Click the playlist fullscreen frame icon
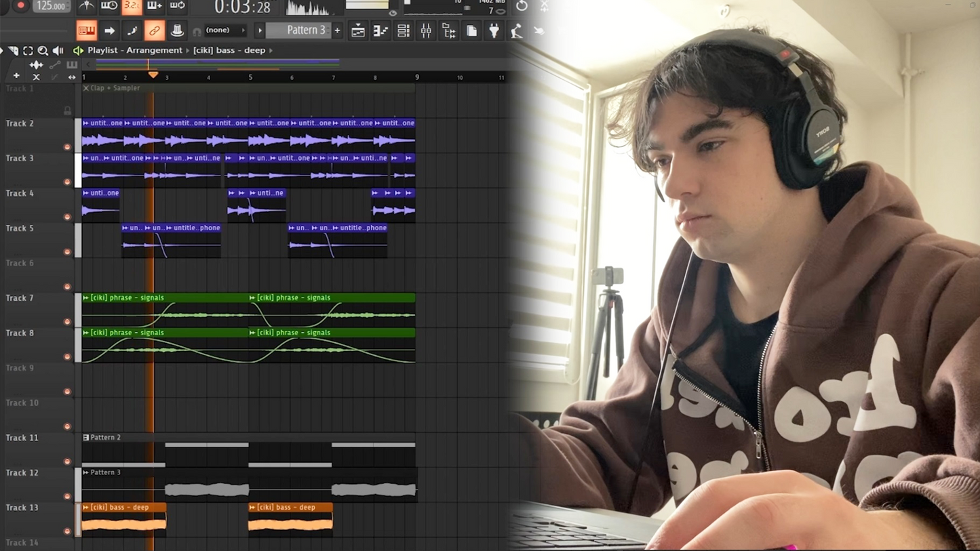This screenshot has width=980, height=551. (x=28, y=50)
